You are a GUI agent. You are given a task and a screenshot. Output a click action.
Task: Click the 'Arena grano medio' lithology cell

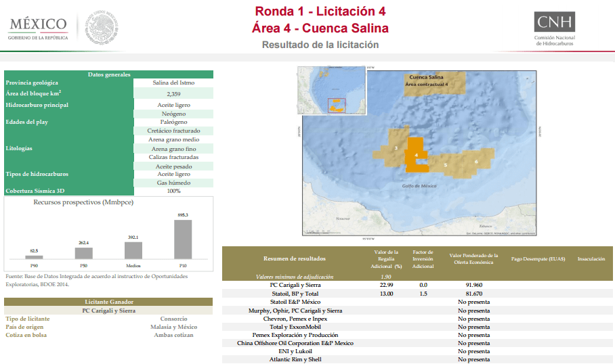tap(173, 139)
